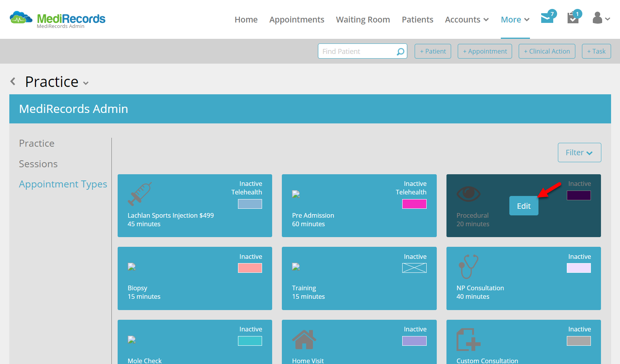
Task: Open the messages envelope icon
Action: (547, 18)
